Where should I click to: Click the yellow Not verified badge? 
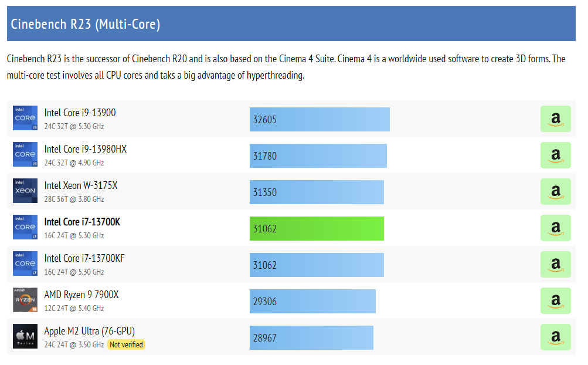[126, 344]
